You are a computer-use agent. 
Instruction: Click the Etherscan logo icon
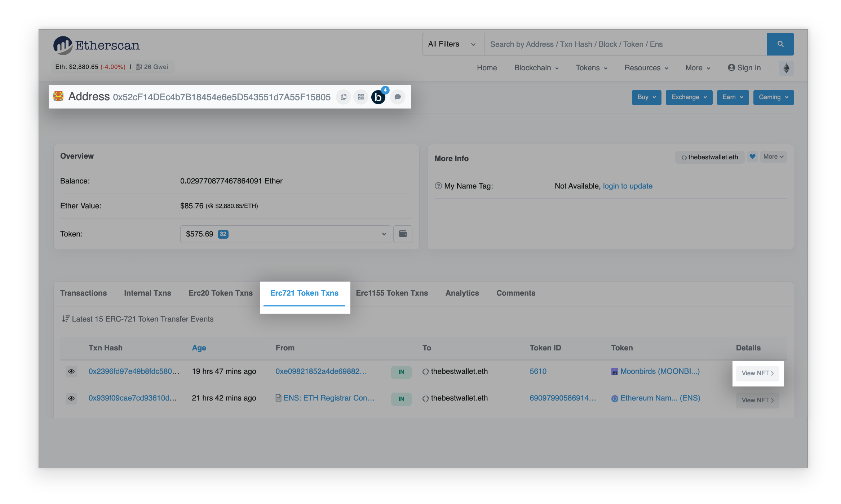coord(62,44)
